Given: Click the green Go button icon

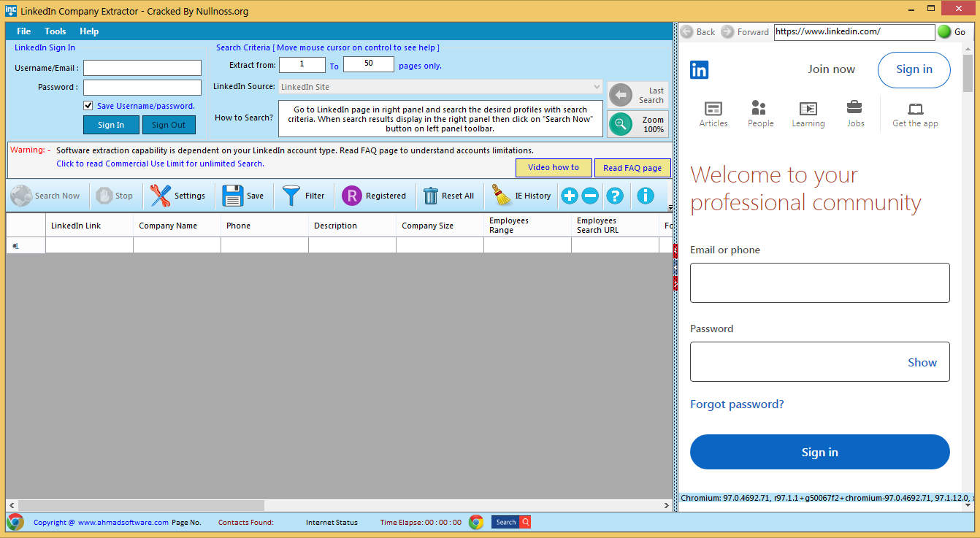Looking at the screenshot, I should [x=944, y=31].
